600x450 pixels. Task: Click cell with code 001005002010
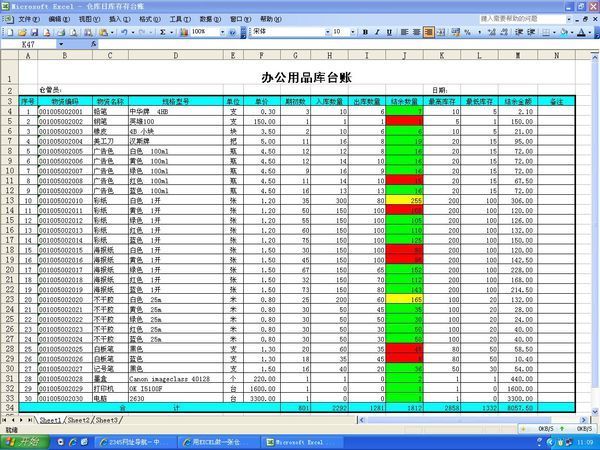coord(65,200)
